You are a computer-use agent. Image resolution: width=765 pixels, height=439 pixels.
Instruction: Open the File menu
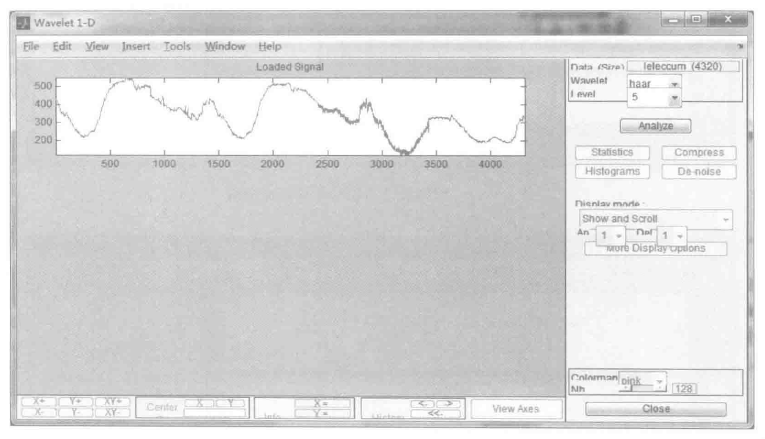point(31,46)
